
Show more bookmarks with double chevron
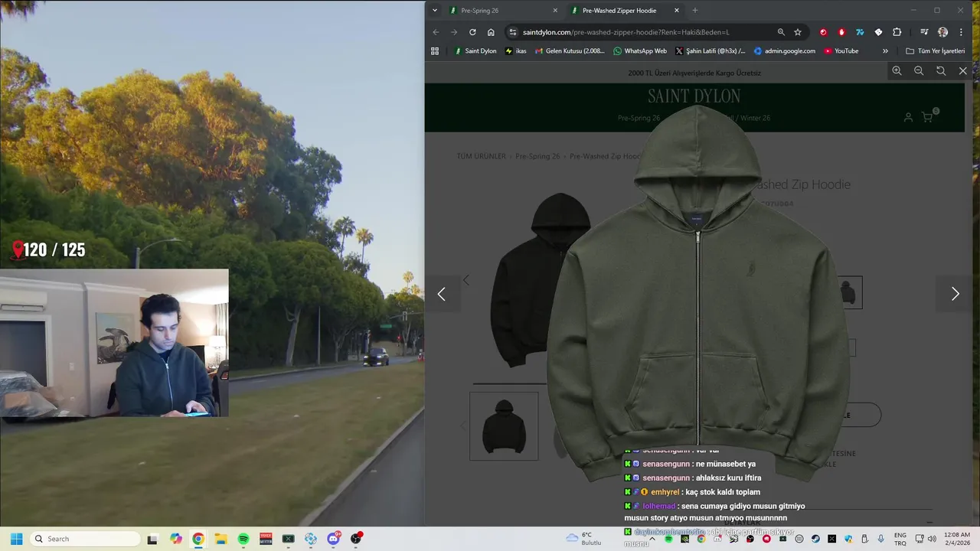click(885, 51)
